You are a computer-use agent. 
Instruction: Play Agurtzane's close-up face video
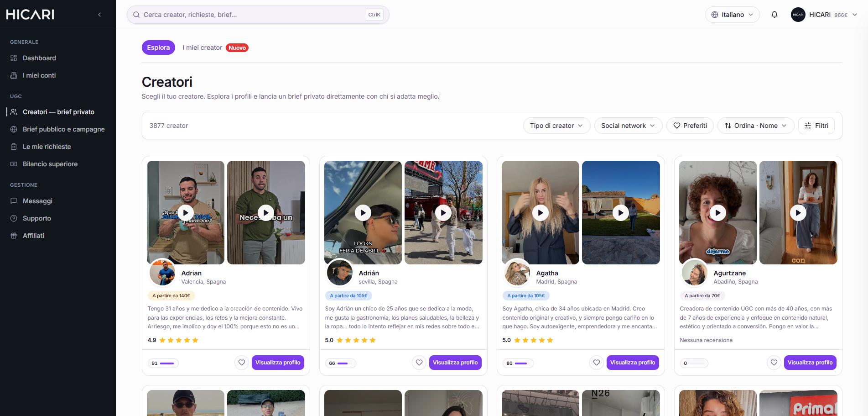(x=718, y=212)
